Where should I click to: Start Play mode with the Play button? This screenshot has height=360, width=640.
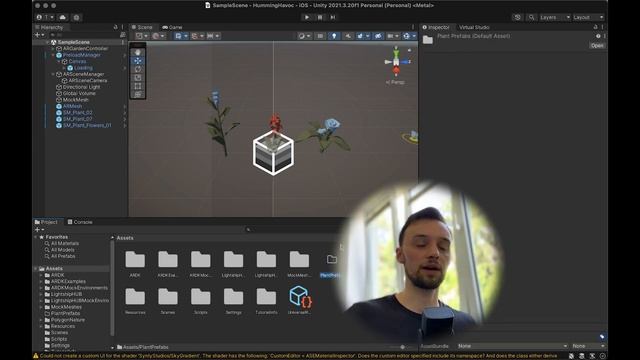(307, 17)
